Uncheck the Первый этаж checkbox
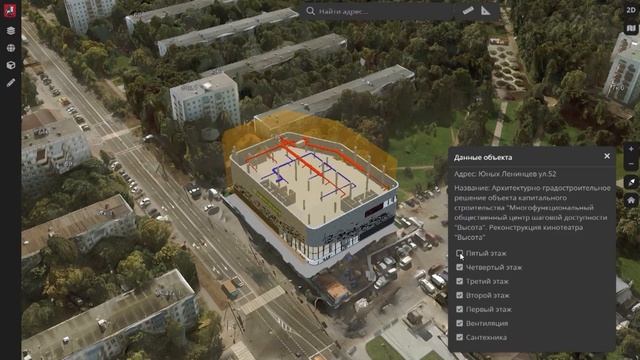 [460, 309]
